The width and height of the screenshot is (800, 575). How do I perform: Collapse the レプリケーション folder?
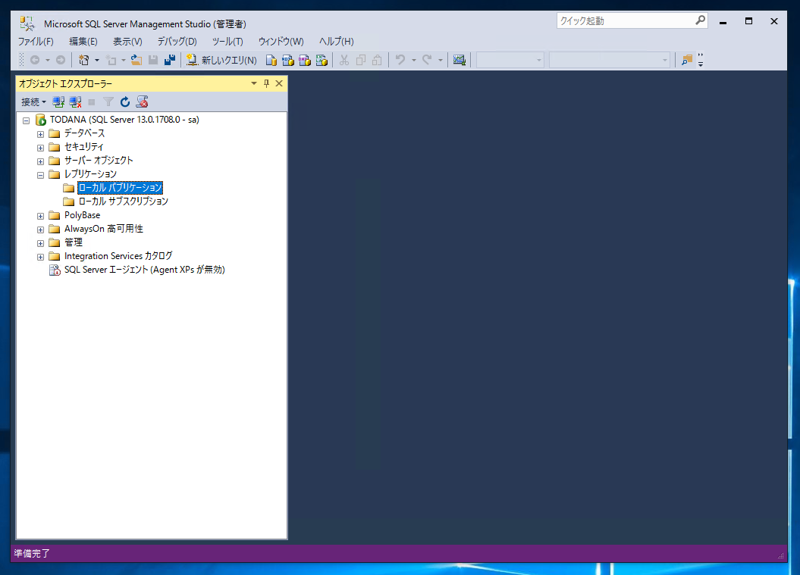[40, 176]
